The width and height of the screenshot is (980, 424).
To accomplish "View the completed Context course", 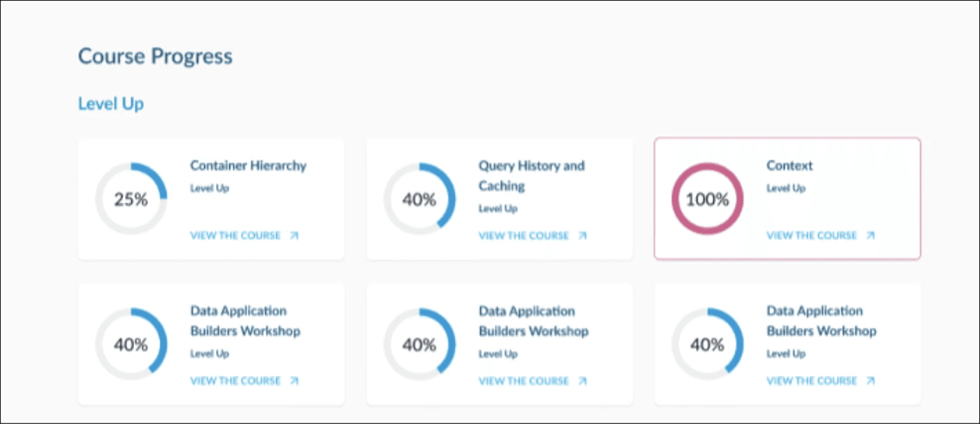I will [x=812, y=236].
